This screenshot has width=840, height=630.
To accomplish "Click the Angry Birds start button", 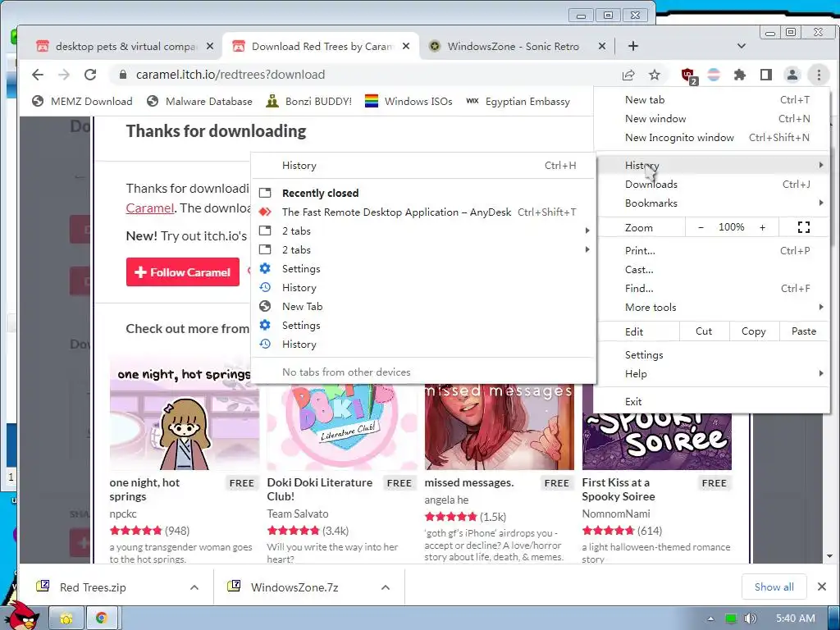I will click(x=22, y=616).
